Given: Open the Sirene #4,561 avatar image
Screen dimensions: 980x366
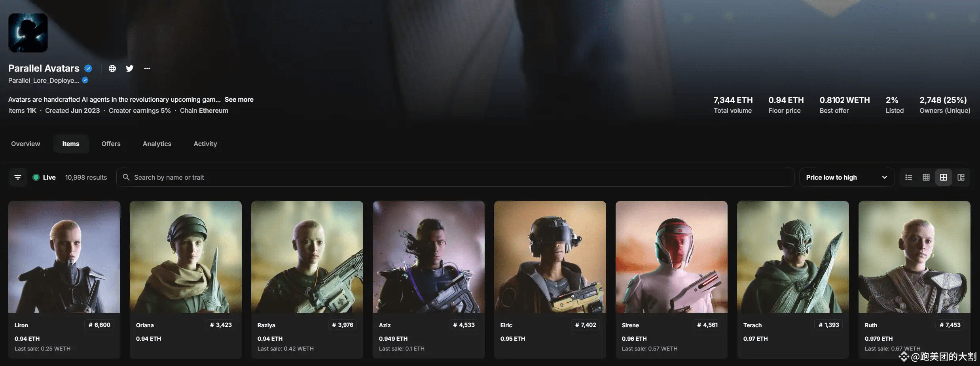Looking at the screenshot, I should pyautogui.click(x=671, y=257).
